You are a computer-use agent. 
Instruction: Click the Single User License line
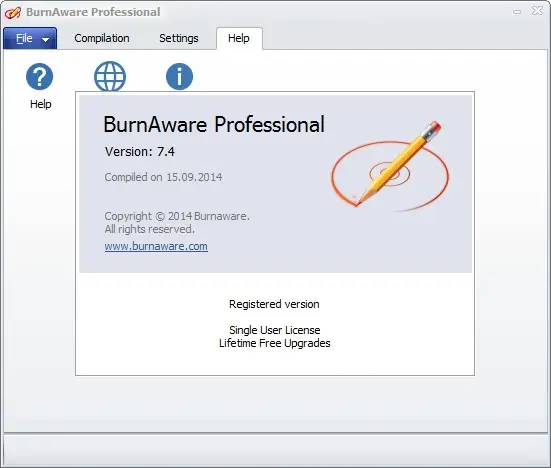274,330
